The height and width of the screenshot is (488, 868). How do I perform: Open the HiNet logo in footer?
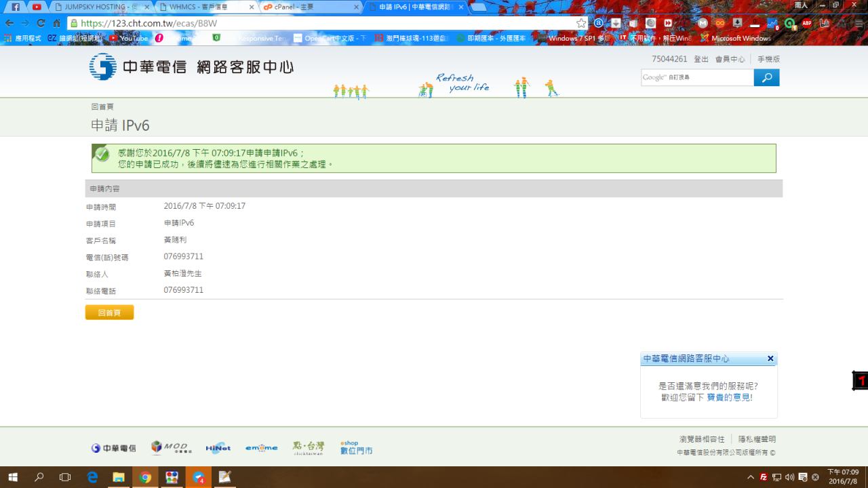pos(218,448)
